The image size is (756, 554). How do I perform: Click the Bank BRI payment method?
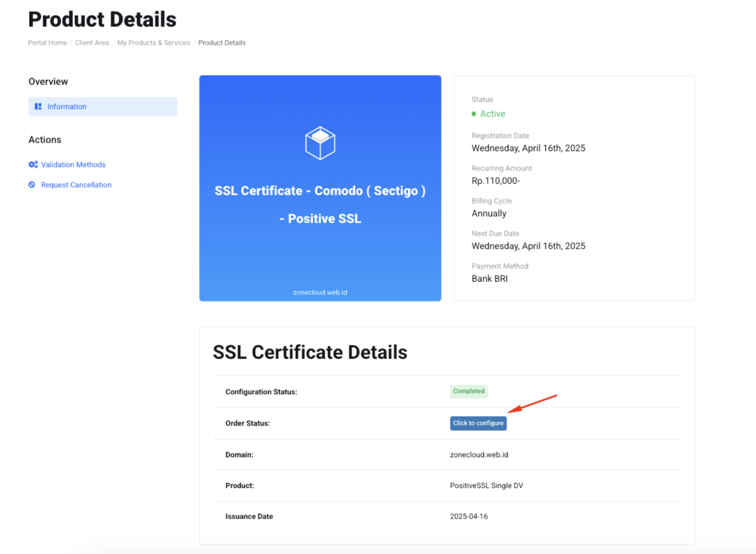pos(490,279)
